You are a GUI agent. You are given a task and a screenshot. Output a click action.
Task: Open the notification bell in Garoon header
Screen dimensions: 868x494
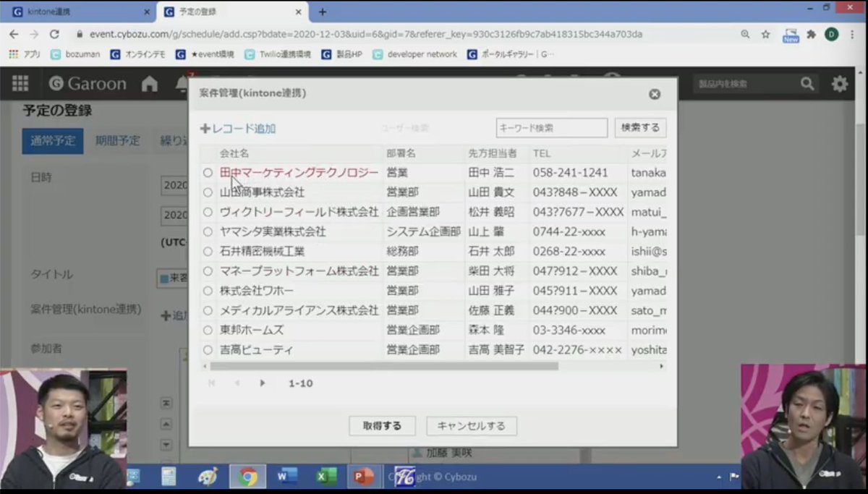point(182,85)
